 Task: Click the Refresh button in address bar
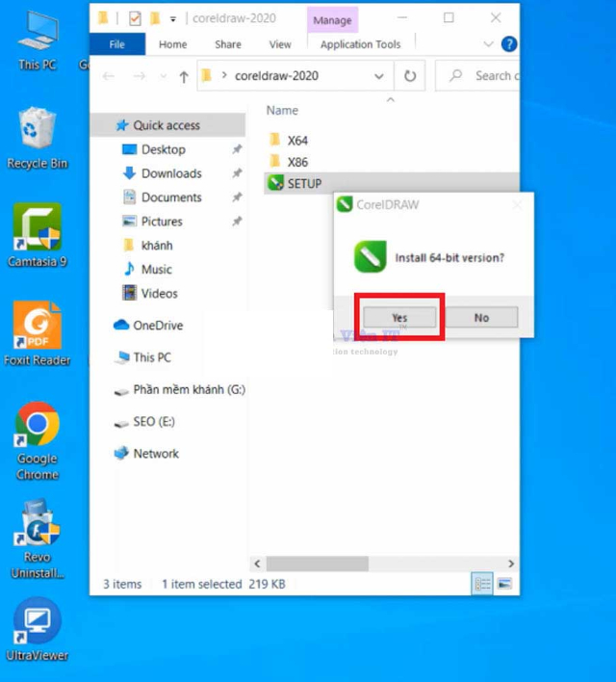coord(410,76)
